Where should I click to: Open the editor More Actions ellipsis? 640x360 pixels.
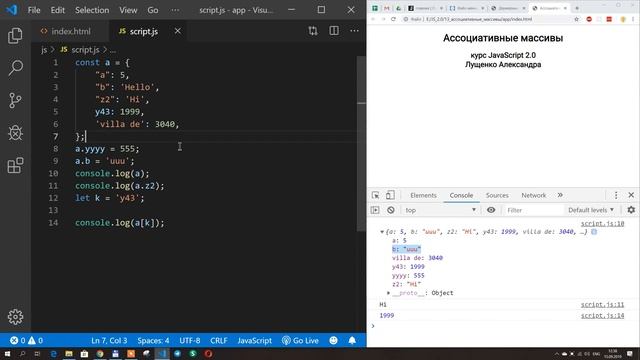(x=354, y=31)
